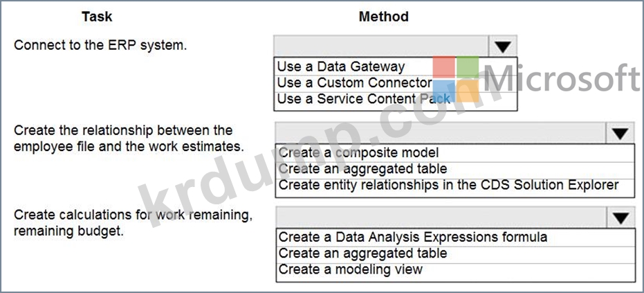Image resolution: width=644 pixels, height=293 pixels.
Task: Click the Microsoft four-square logo
Action: pos(456,78)
